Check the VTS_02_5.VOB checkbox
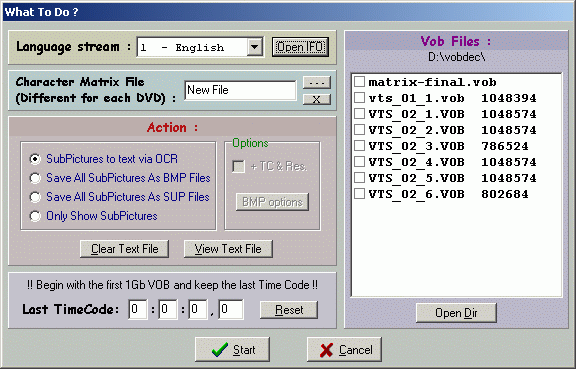The height and width of the screenshot is (369, 576). [x=359, y=178]
